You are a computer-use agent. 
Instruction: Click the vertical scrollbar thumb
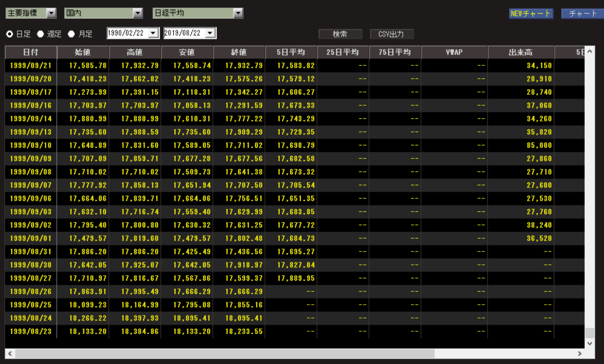(590, 333)
